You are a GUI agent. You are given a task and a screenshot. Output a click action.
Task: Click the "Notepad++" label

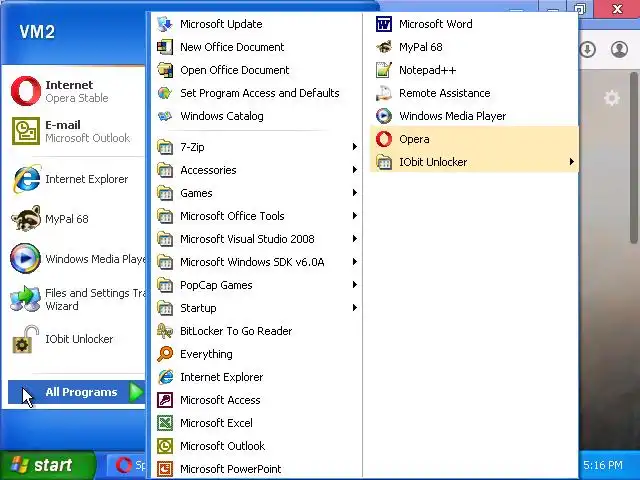point(427,70)
